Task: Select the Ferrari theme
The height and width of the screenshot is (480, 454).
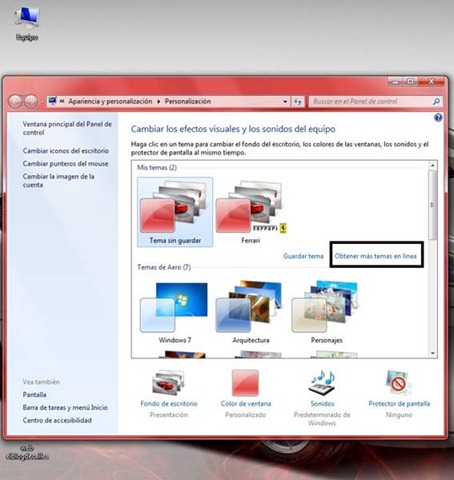Action: point(251,212)
